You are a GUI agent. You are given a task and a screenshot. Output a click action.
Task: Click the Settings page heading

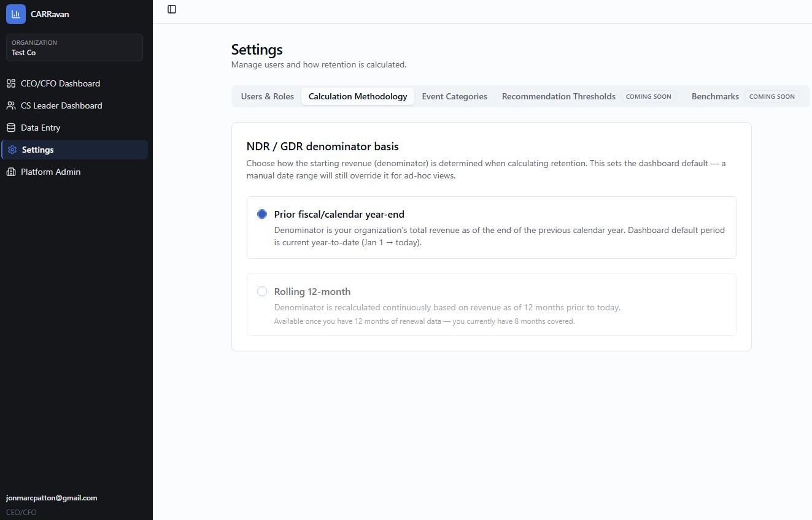tap(257, 50)
